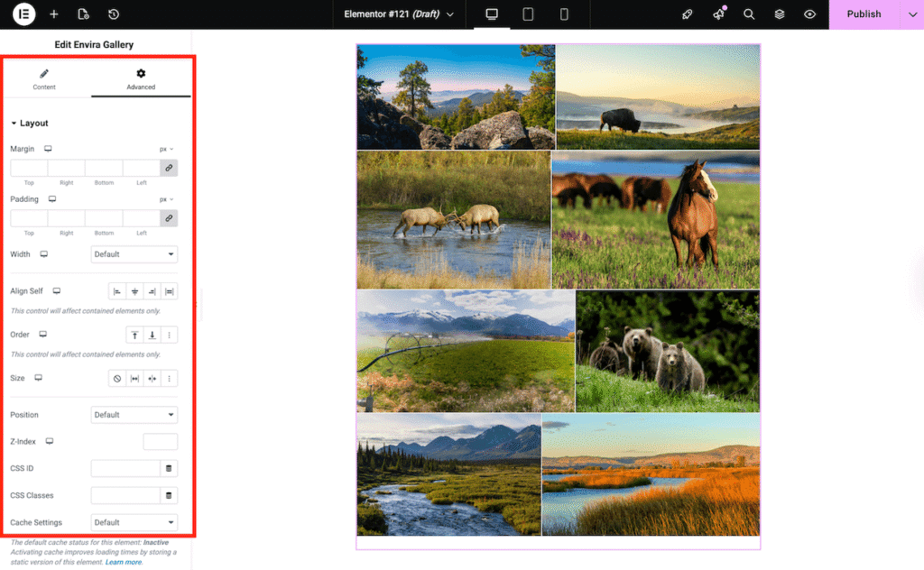
Task: Click the Learn more link
Action: tap(122, 561)
